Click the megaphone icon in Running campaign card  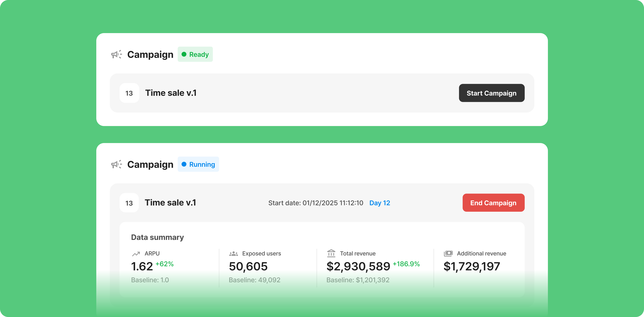(116, 164)
